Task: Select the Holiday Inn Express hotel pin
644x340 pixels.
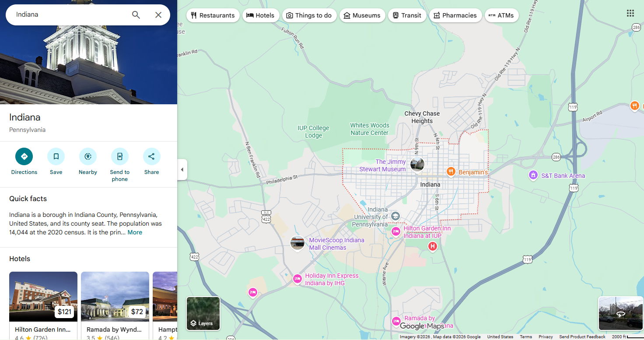Action: click(x=297, y=279)
